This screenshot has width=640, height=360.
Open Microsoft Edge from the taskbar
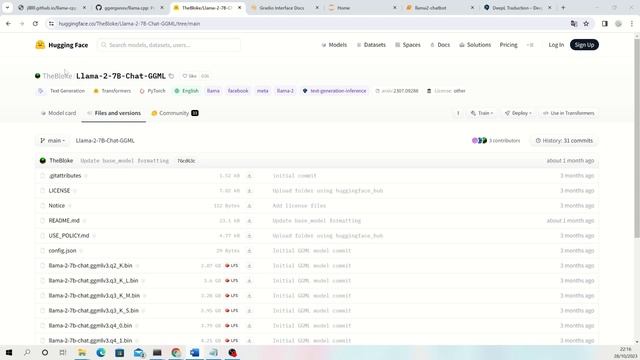tap(101, 353)
